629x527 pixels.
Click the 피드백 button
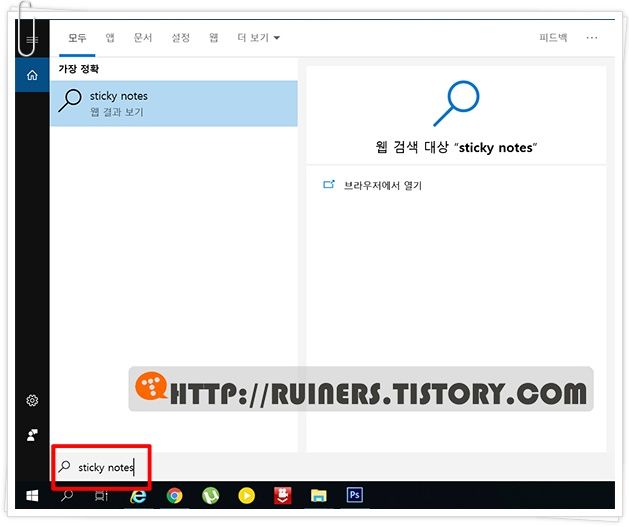[553, 38]
